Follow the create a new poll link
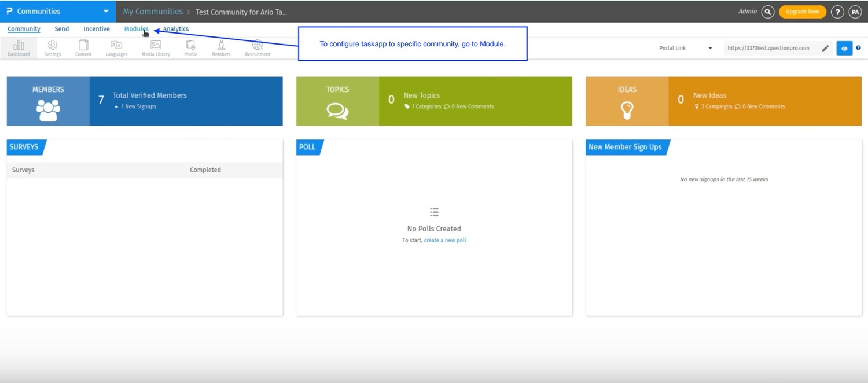The image size is (868, 383). (444, 240)
